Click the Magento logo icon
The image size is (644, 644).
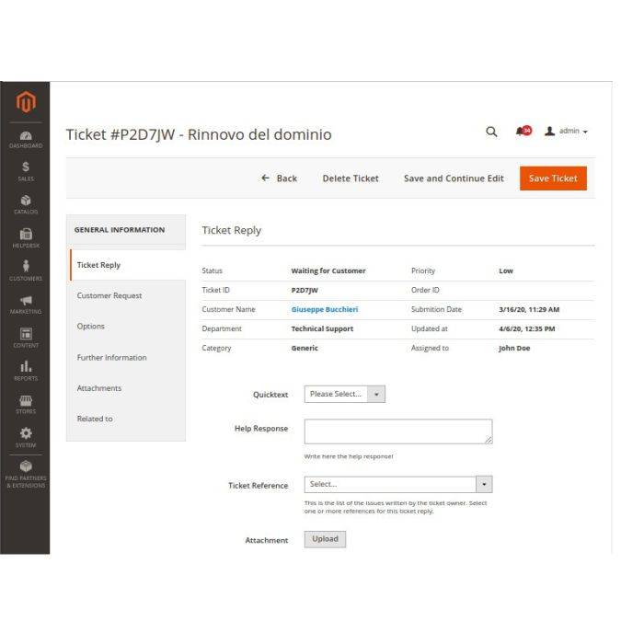click(x=26, y=101)
